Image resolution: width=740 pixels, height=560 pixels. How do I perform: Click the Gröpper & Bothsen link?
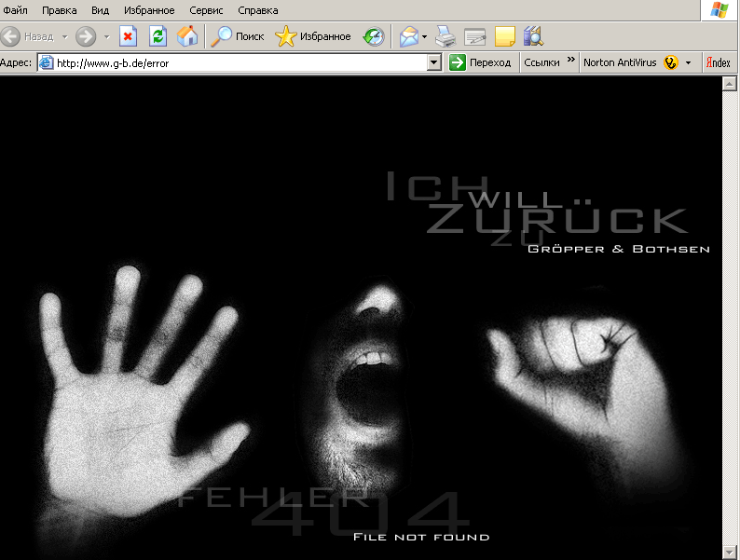(618, 249)
